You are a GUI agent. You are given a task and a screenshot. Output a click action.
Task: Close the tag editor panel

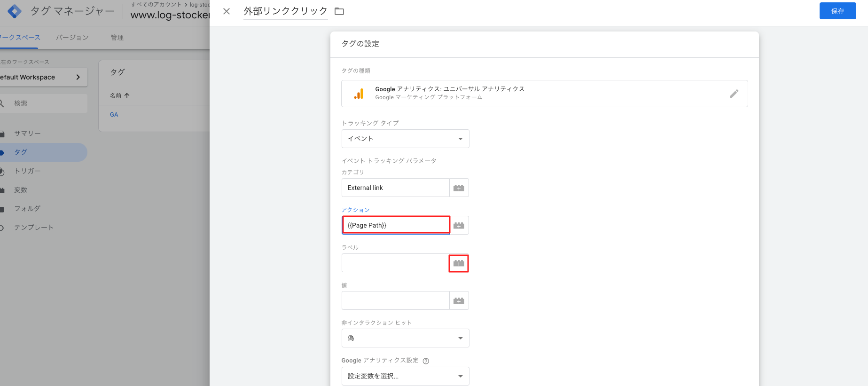coord(227,11)
